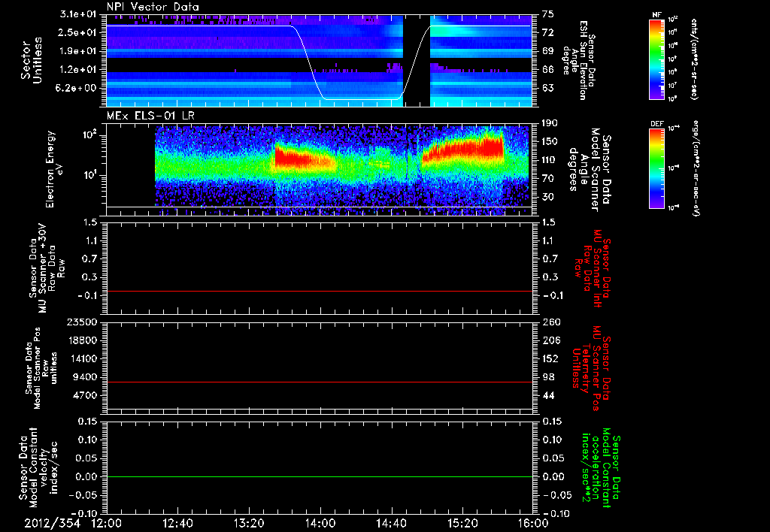Image resolution: width=770 pixels, height=532 pixels.
Task: Click the 'ergs/(cm**2-sr-sec-eV)' unit label
Action: 695,168
